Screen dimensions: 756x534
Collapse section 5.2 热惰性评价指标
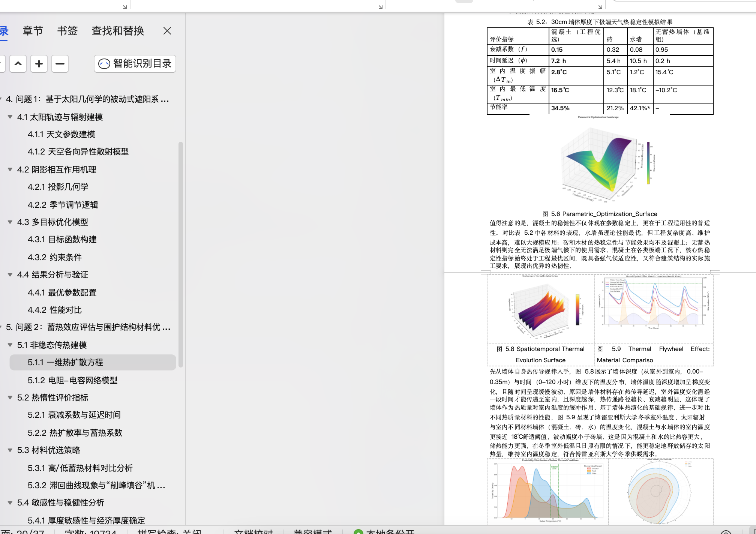10,397
